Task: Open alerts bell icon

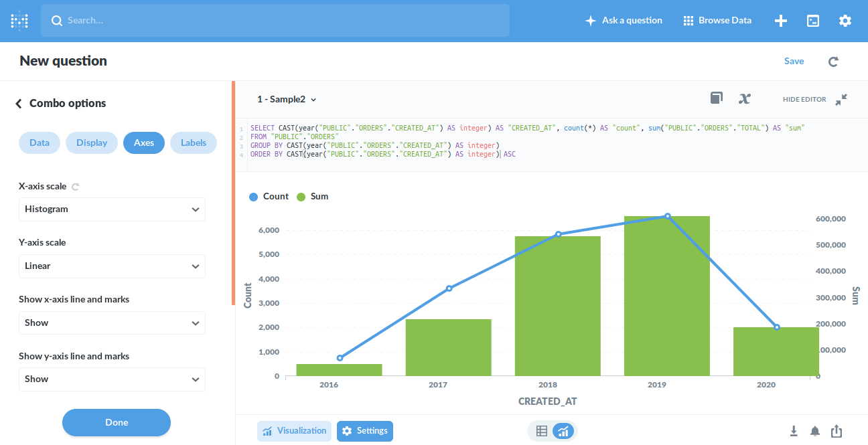Action: tap(815, 431)
